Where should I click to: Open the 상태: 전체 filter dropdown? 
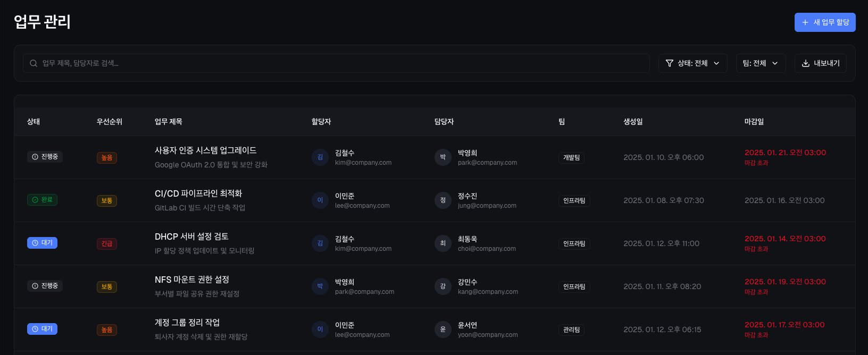pos(692,63)
